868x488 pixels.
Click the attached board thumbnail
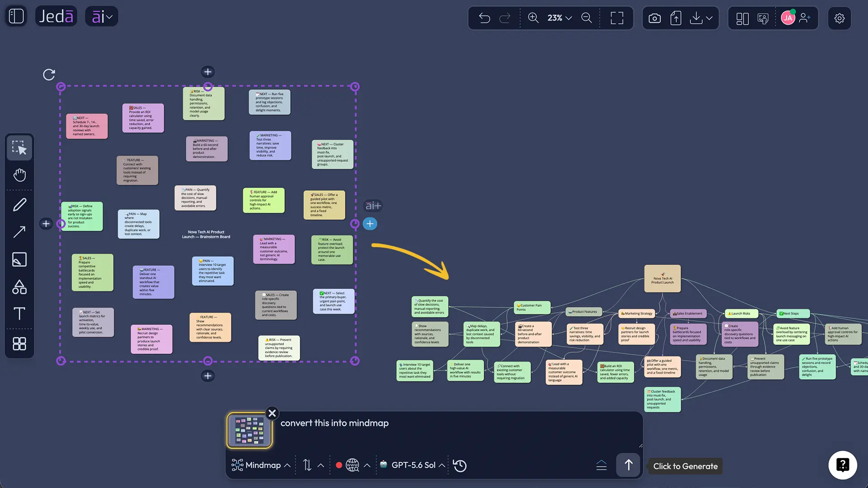point(250,431)
